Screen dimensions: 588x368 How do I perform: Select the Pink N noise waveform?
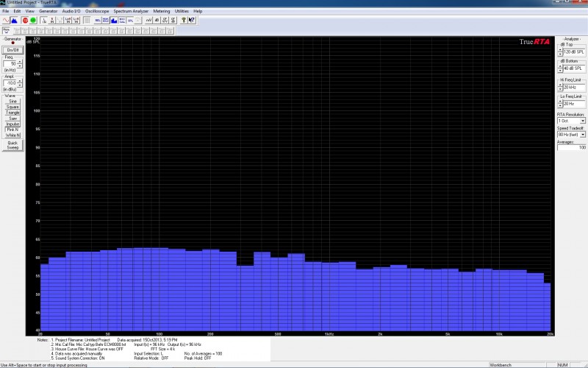point(12,130)
